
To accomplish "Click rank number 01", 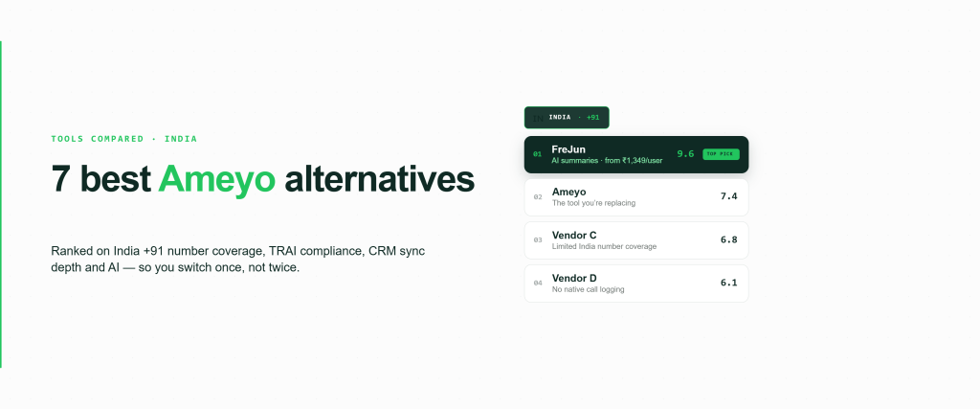I will (x=538, y=154).
